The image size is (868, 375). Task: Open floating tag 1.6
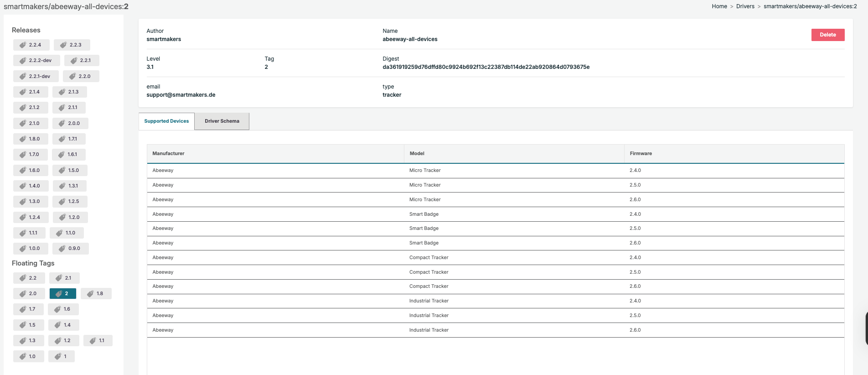coord(63,309)
